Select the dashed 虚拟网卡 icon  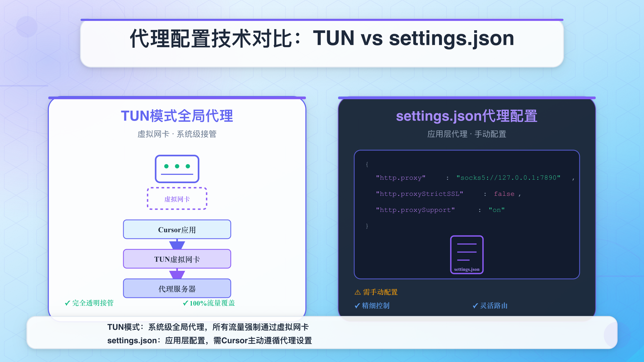[x=177, y=199]
